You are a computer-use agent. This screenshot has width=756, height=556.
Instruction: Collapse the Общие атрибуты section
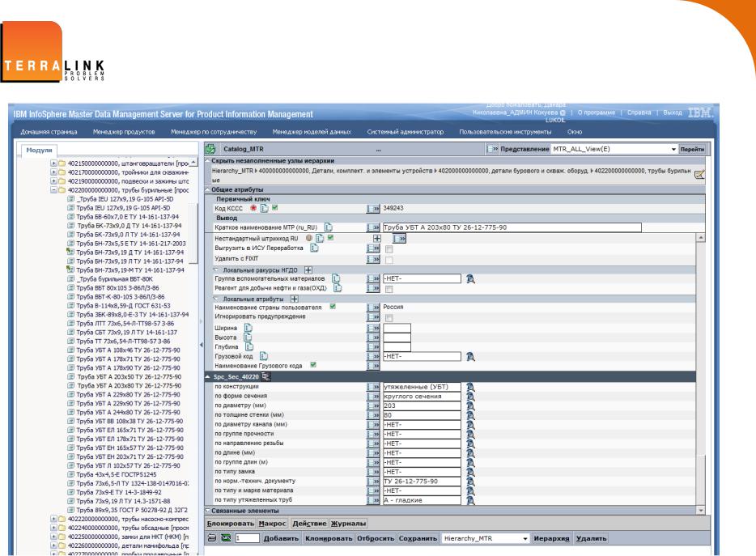[x=208, y=189]
